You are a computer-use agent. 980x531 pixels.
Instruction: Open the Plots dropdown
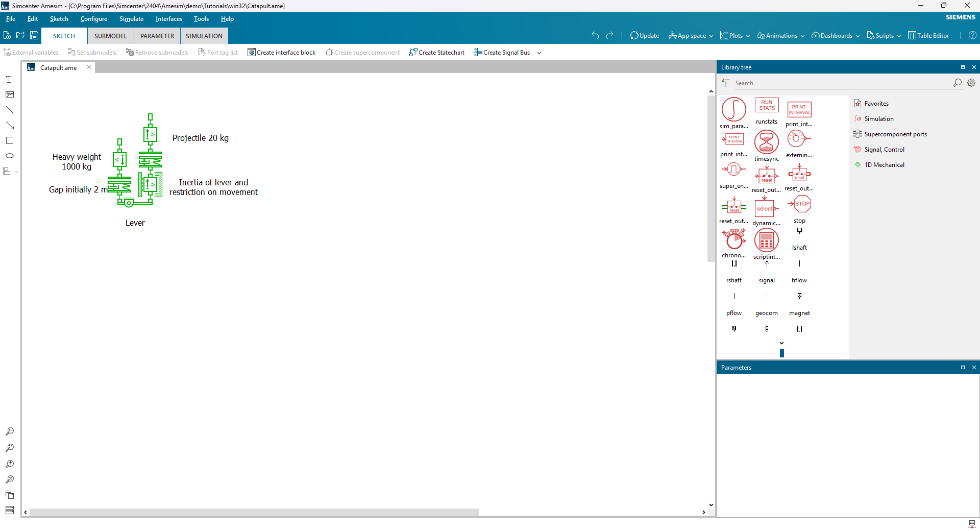tap(734, 36)
